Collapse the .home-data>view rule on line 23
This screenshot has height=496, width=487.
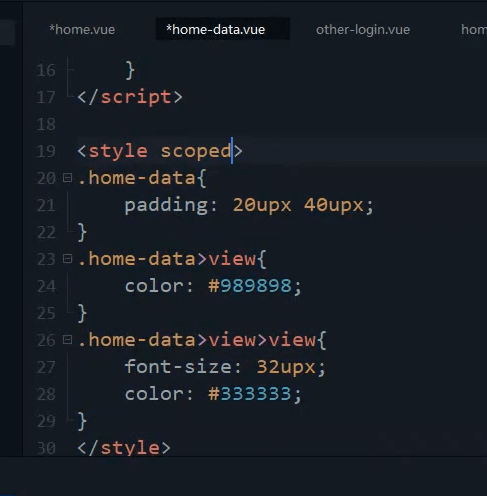click(67, 259)
